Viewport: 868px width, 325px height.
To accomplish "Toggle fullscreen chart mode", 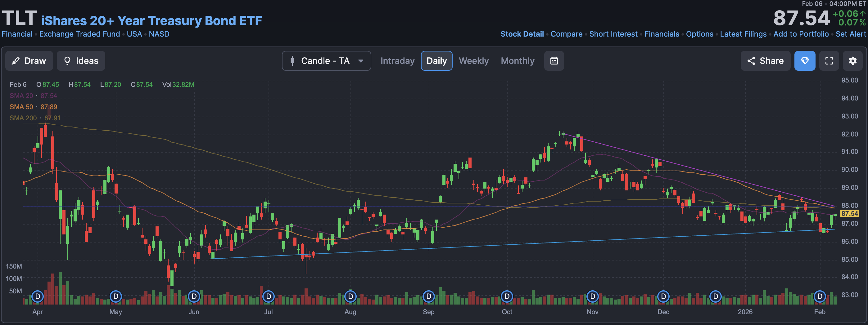I will [829, 61].
